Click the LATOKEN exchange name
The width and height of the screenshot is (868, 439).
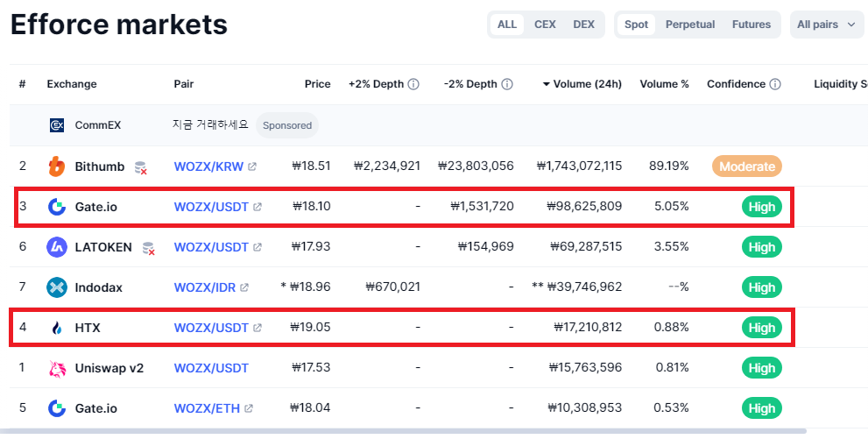click(103, 247)
